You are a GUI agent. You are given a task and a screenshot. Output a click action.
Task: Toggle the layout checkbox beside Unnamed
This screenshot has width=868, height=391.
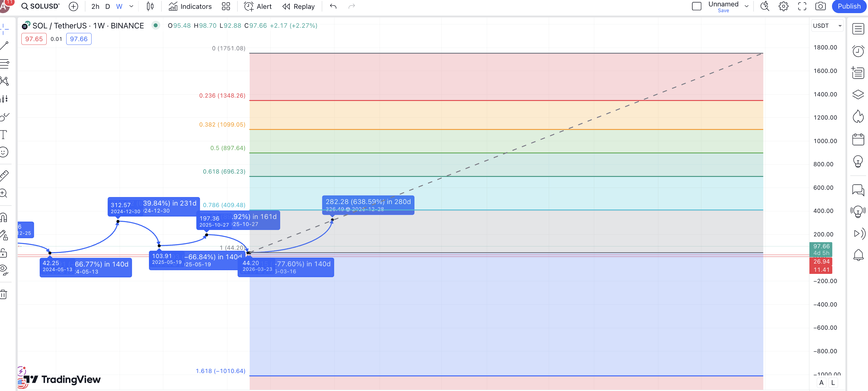[696, 6]
